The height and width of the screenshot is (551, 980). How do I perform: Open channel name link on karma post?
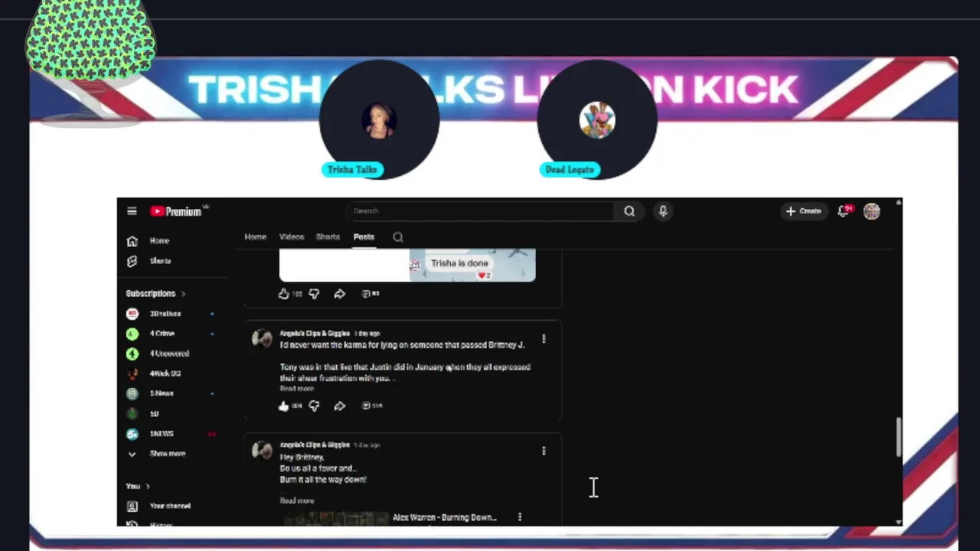[x=315, y=334]
